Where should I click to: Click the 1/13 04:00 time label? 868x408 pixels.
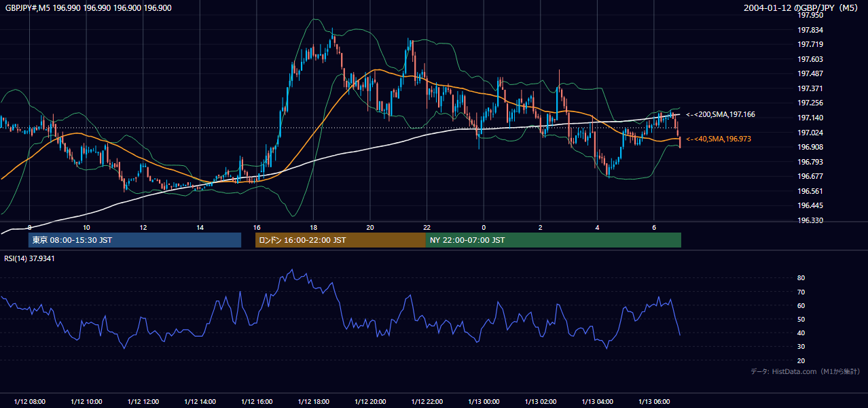click(597, 401)
